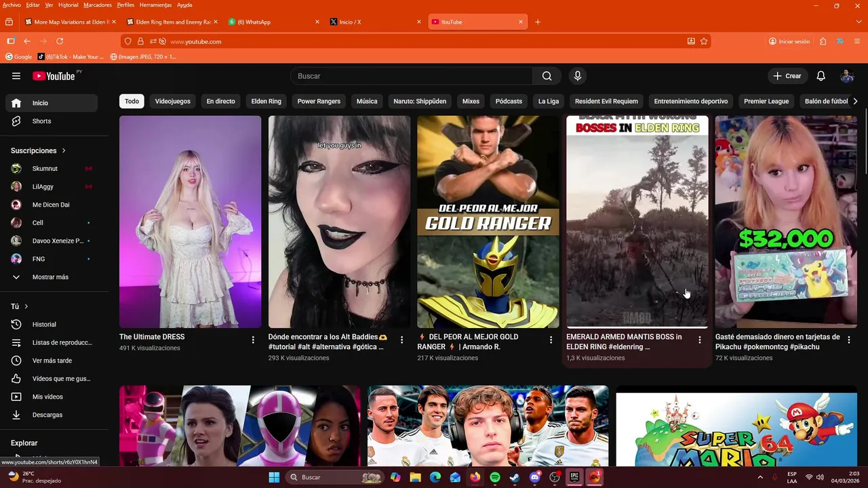Screen dimensions: 868x488
Task: Open Me Dicen Dai channel
Action: coord(52,205)
